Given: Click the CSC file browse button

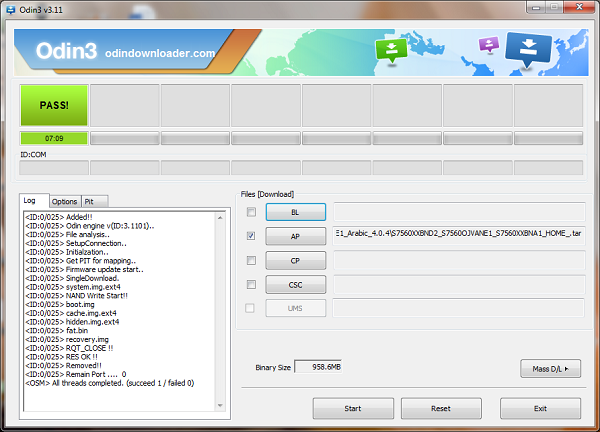Looking at the screenshot, I should [296, 285].
